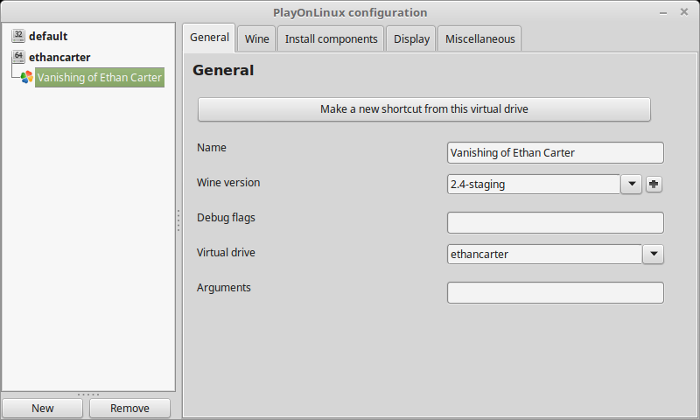Minimize the PlayOnLinux configuration window

point(663,13)
